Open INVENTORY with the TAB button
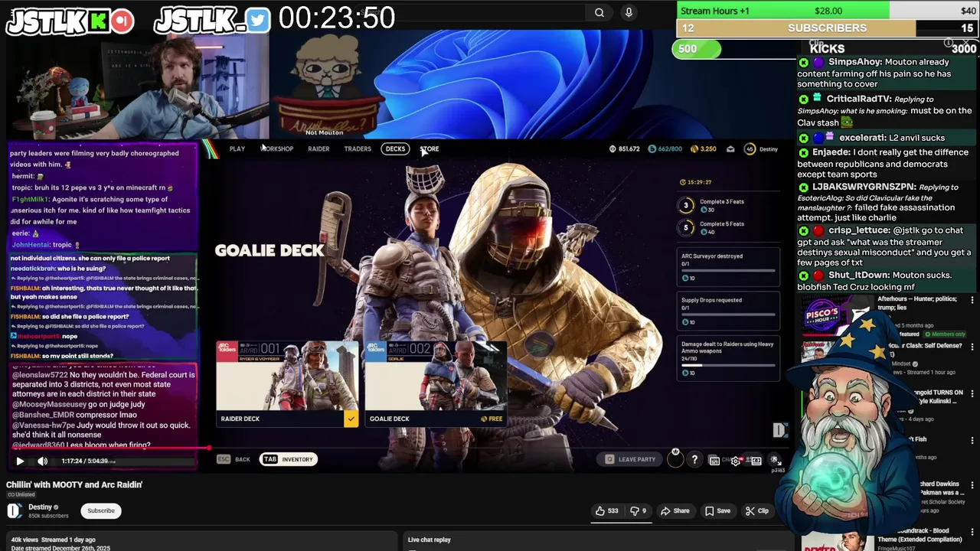 [x=289, y=459]
